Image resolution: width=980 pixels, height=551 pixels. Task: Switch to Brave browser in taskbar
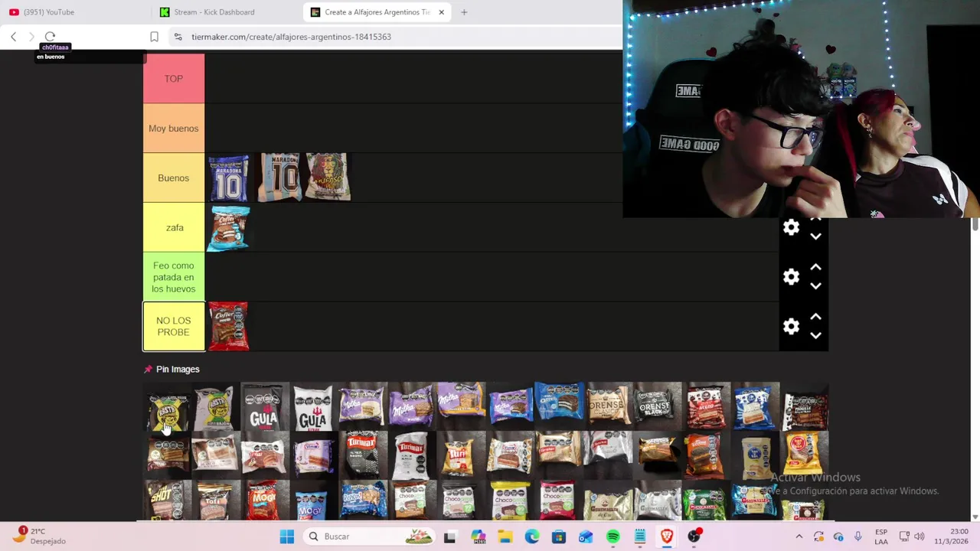click(x=667, y=536)
